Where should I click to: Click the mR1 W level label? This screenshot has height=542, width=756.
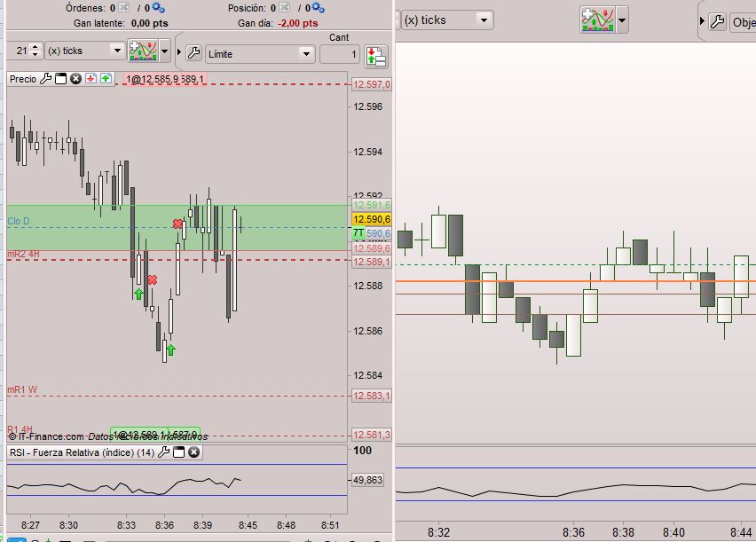point(22,389)
